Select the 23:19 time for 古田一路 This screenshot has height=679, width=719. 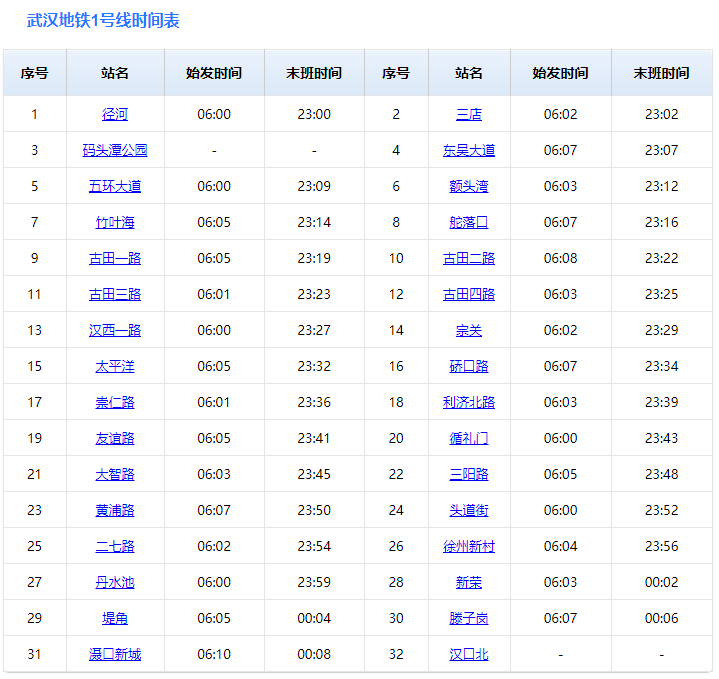[314, 258]
